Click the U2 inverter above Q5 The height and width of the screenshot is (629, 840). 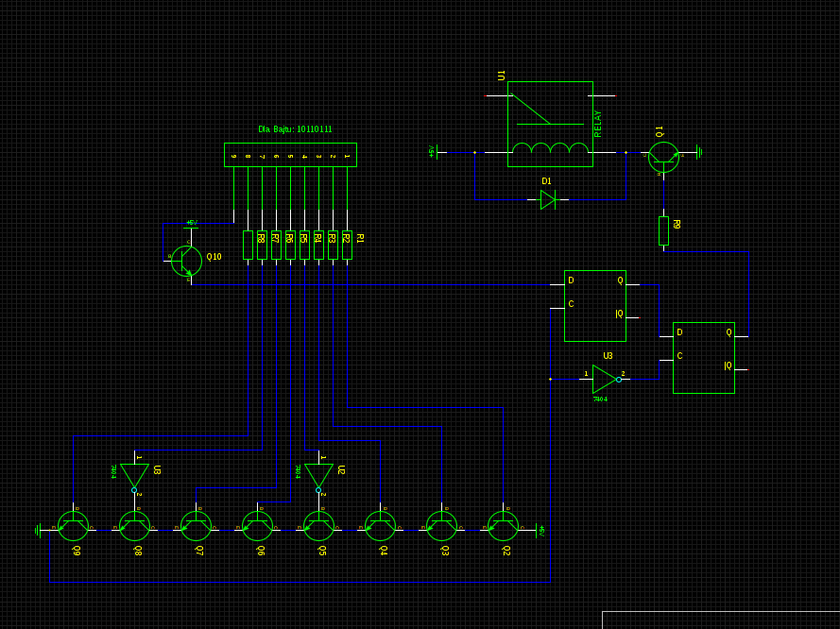pyautogui.click(x=318, y=475)
